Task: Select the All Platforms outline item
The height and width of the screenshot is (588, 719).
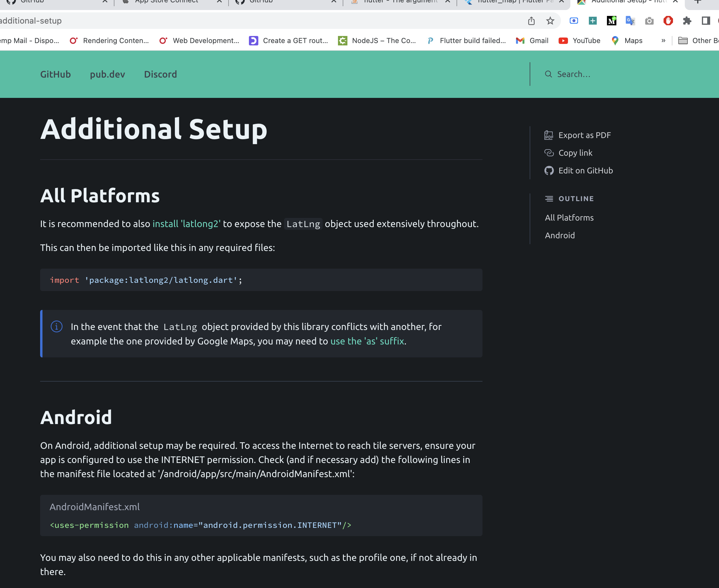Action: pyautogui.click(x=570, y=217)
